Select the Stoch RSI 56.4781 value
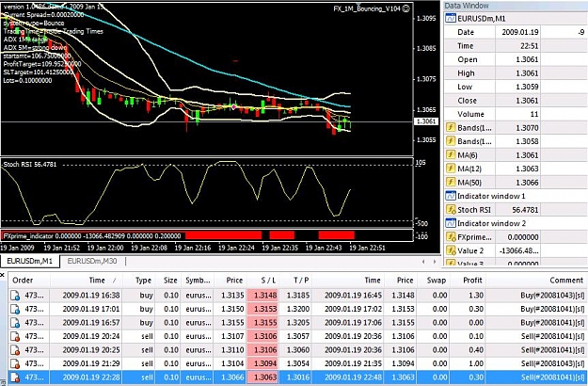 (525, 210)
